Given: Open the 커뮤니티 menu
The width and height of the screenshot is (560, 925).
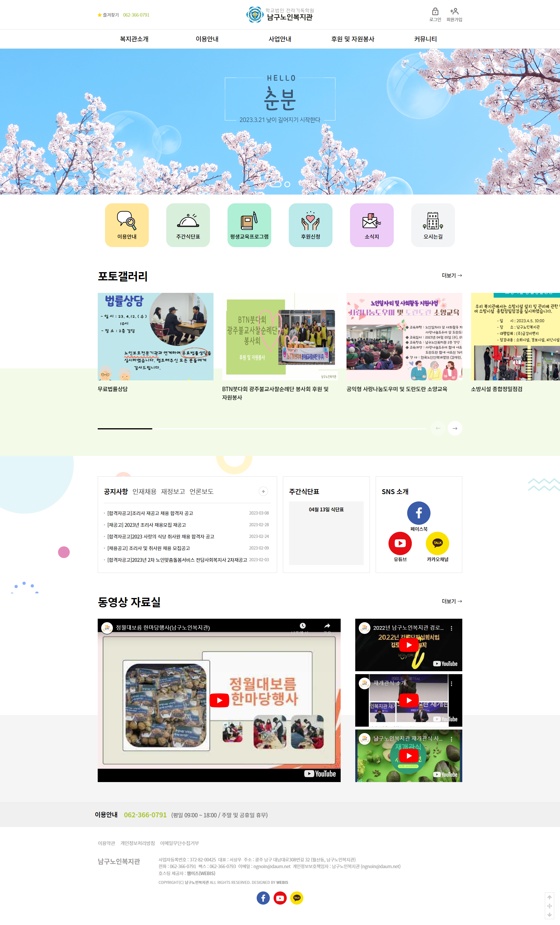Looking at the screenshot, I should click(x=426, y=39).
